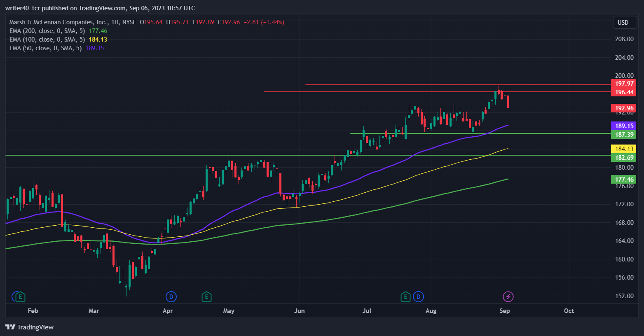Click the Oct label on time axis
The image size is (644, 336).
569,311
